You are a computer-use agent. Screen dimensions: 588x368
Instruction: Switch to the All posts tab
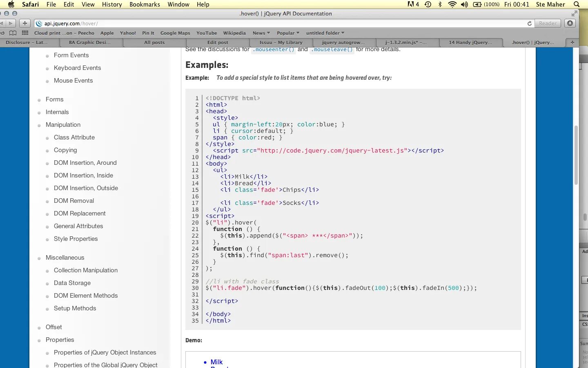point(154,42)
